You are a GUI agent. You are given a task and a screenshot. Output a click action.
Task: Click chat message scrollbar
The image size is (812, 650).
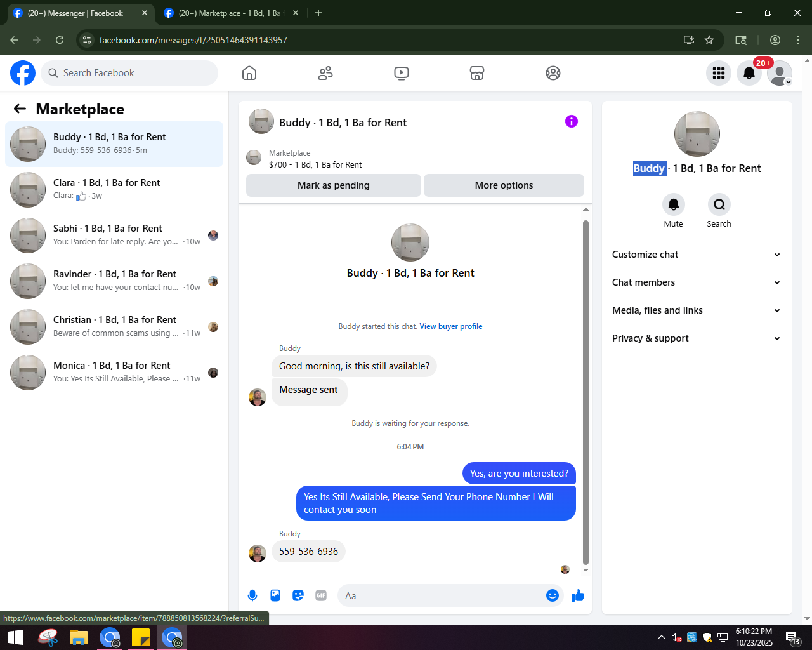[x=586, y=392]
